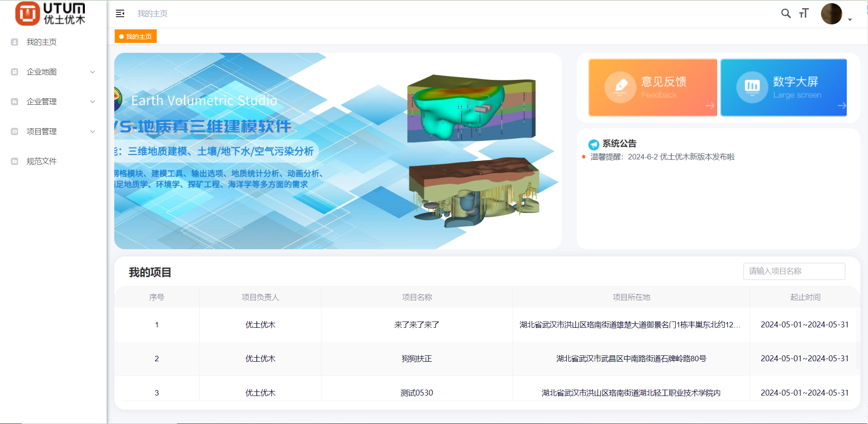Click the font size icon

(804, 14)
